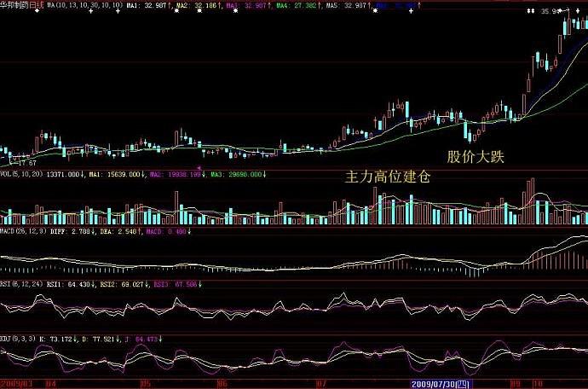Click the 35.94 high price marker
This screenshot has height=389, width=588.
tap(551, 12)
